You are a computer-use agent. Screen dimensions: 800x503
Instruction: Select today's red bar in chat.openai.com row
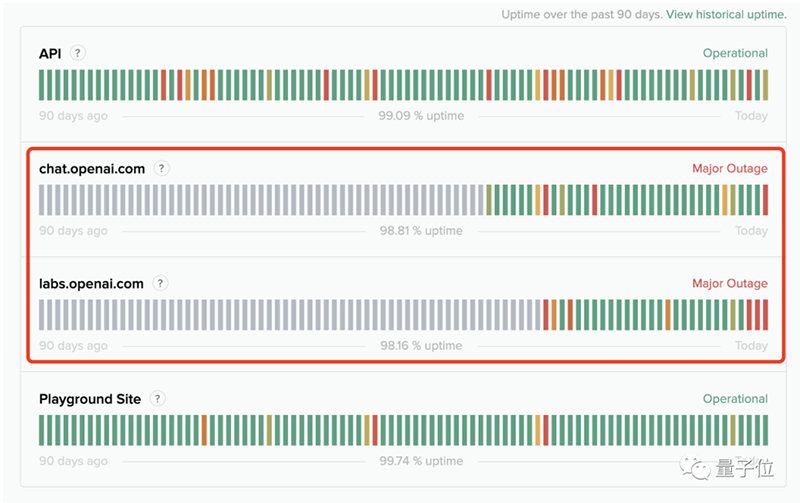tap(765, 200)
